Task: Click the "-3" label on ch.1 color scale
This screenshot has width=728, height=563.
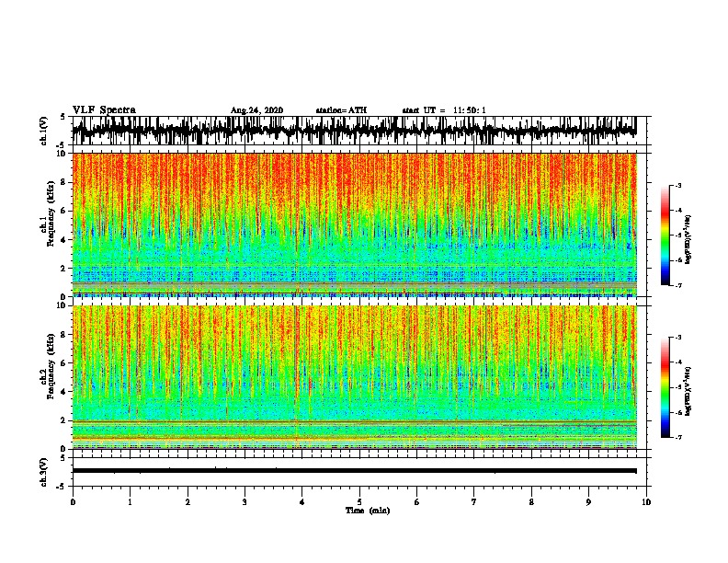Action: [677, 185]
